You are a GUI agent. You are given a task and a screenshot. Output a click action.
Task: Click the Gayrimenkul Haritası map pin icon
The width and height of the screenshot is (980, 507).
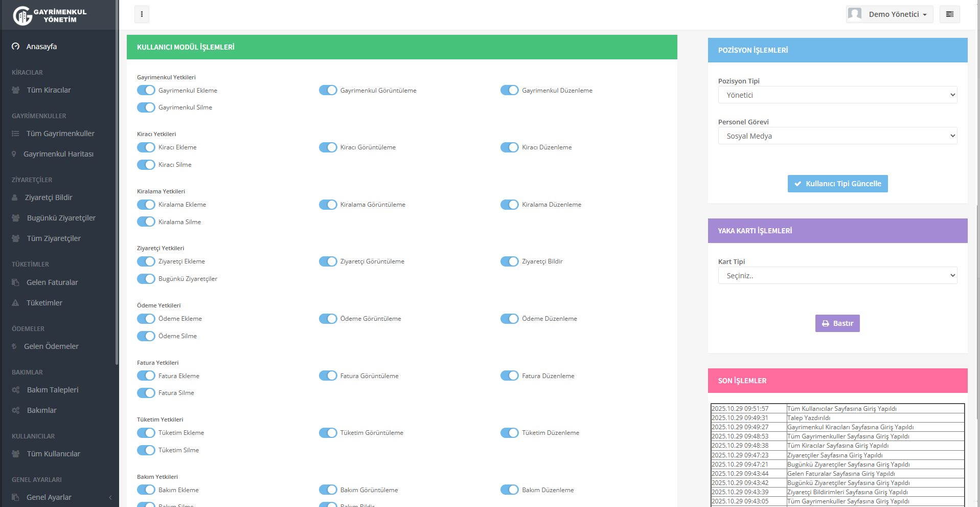pos(14,154)
